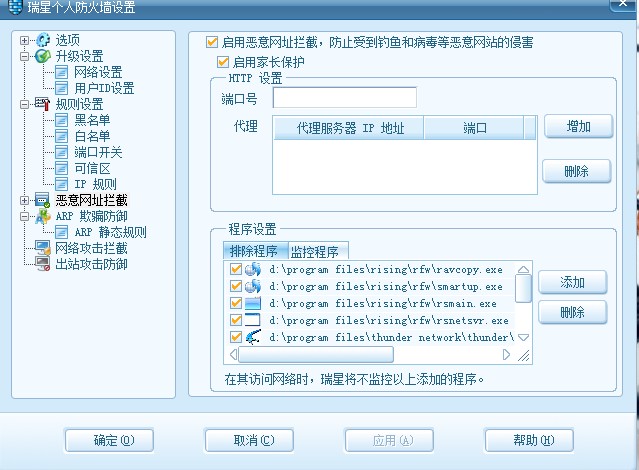Viewport: 639px width, 470px height.
Task: Click the 规则设置 tools icon
Action: 42,104
